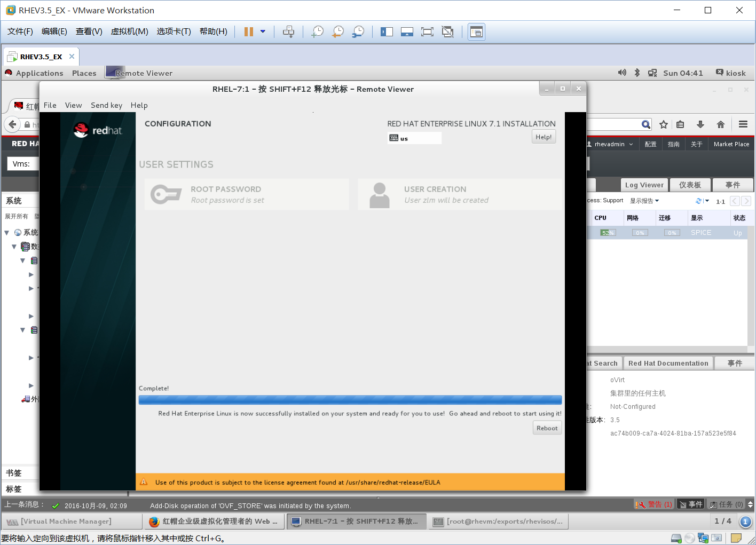The width and height of the screenshot is (756, 545).
Task: Open Firefox bookmarks list icon
Action: [x=680, y=124]
